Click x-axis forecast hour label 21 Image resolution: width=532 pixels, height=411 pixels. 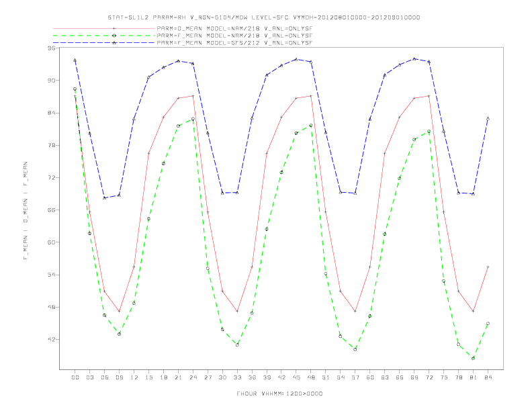coord(178,377)
